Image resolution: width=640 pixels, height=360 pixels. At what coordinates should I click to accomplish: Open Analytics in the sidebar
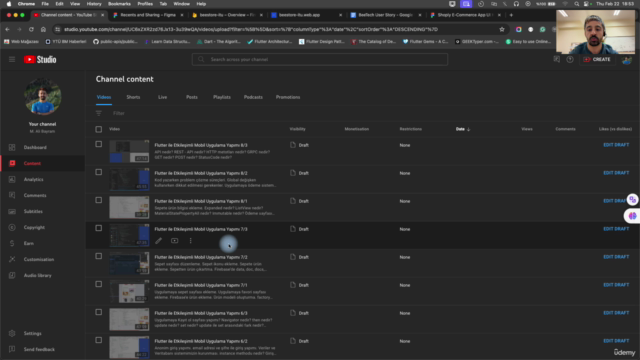33,179
